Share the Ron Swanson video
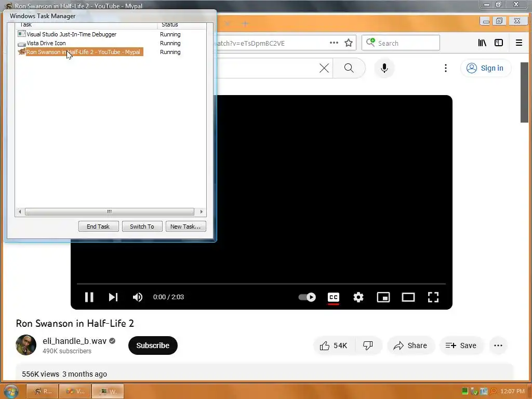This screenshot has height=399, width=532. [410, 345]
